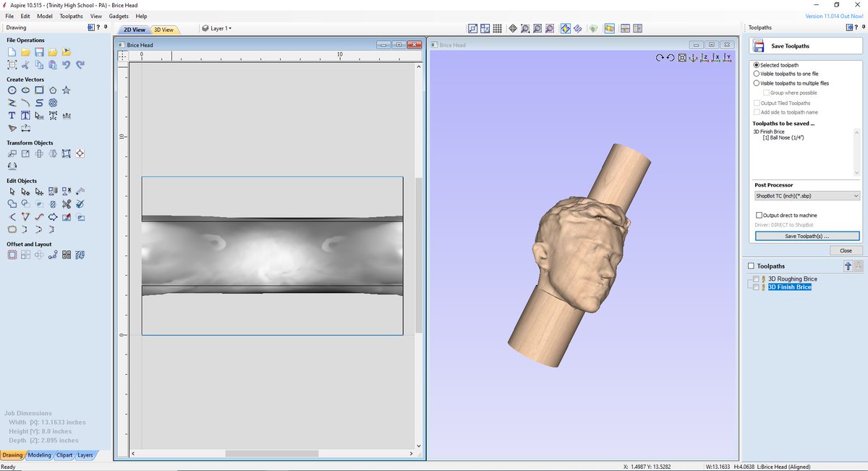Click the isometric view axes icon
Image resolution: width=868 pixels, height=471 pixels.
(x=693, y=58)
